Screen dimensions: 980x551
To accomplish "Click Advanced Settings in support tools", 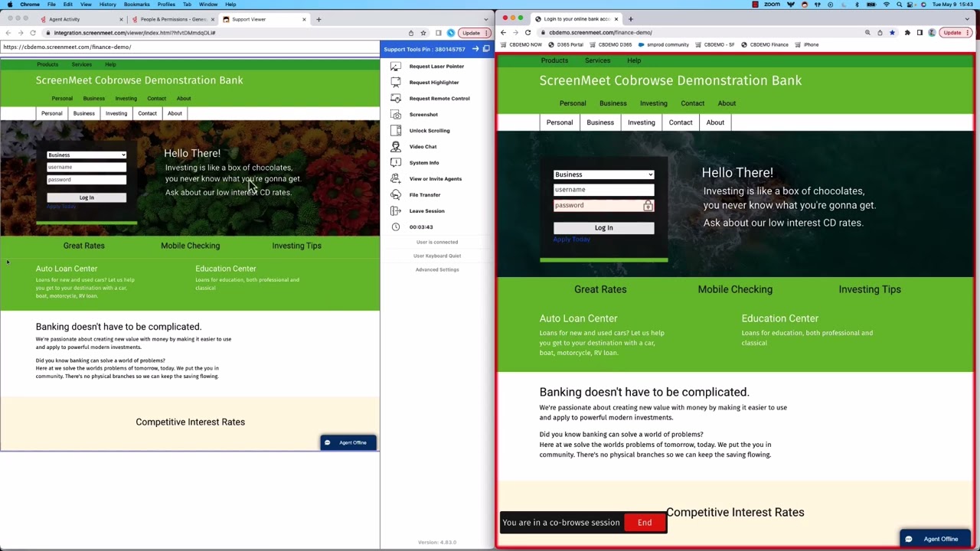I will [x=437, y=269].
